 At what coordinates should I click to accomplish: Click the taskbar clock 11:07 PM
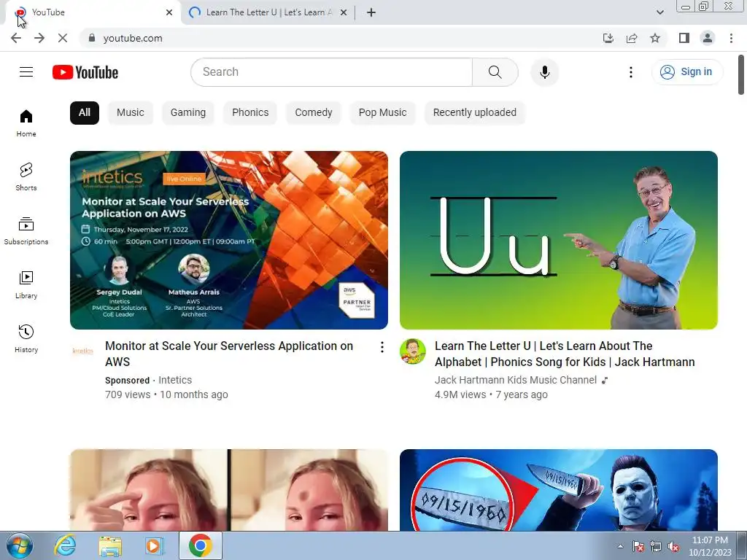[710, 540]
